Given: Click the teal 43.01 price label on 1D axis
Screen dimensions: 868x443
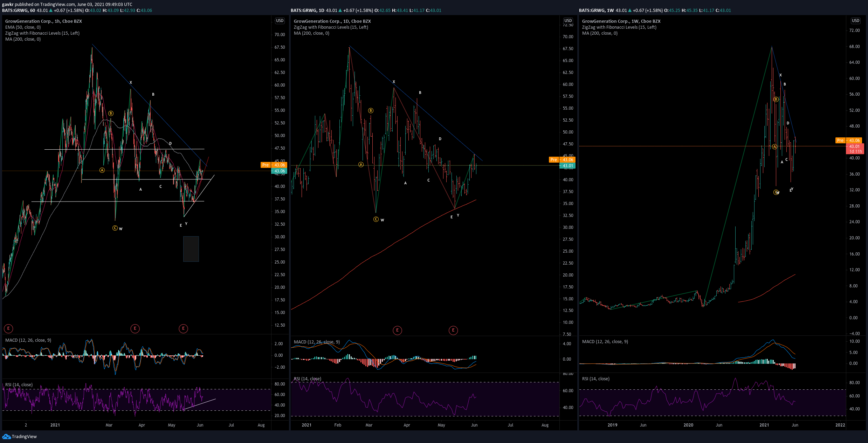Looking at the screenshot, I should tap(567, 166).
